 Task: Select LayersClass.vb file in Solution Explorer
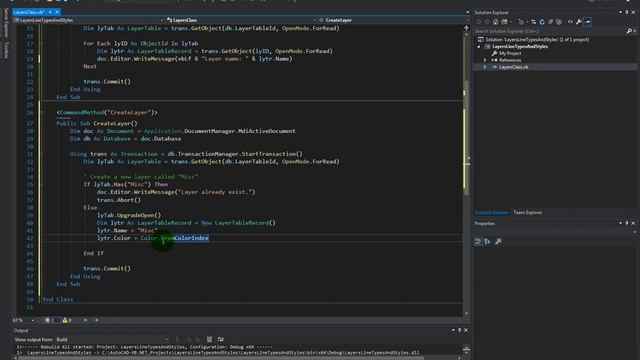[x=513, y=67]
